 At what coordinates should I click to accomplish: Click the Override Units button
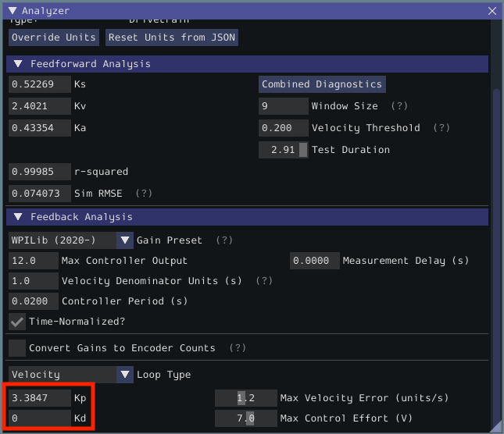pyautogui.click(x=54, y=37)
